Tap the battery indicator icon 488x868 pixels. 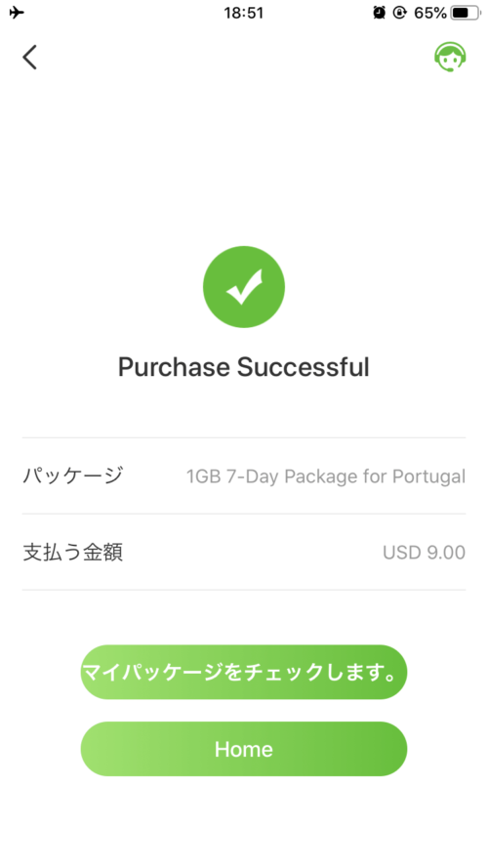click(x=466, y=12)
